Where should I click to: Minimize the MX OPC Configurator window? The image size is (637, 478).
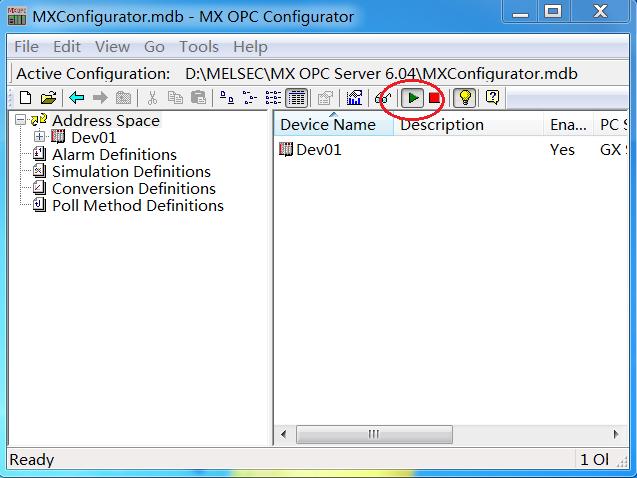click(x=520, y=11)
